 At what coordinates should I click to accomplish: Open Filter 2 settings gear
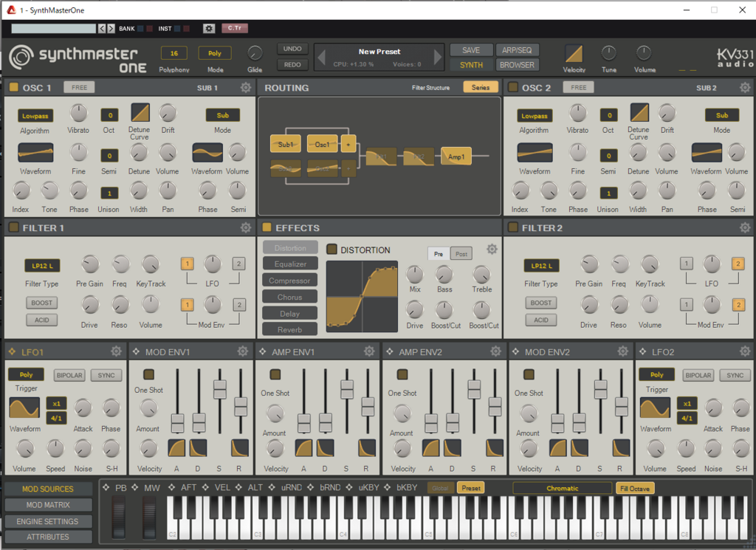[745, 227]
